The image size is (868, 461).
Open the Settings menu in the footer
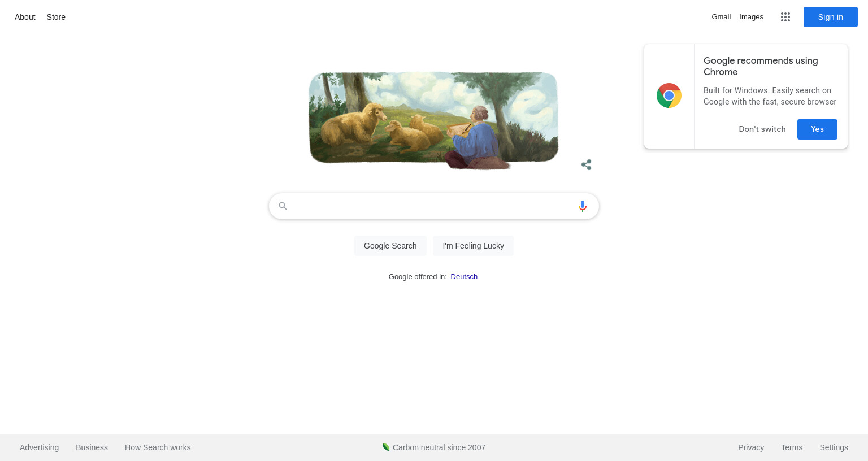click(834, 447)
